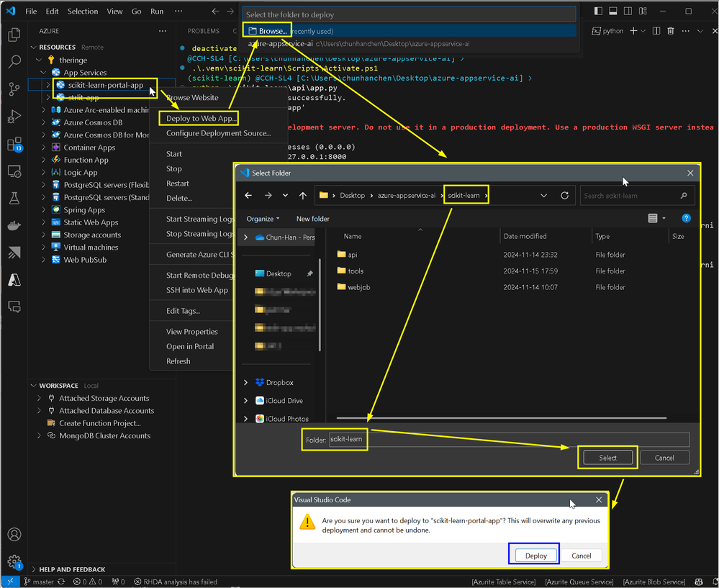Expand the Dropbox node in the navigation pane
The width and height of the screenshot is (719, 588).
point(245,382)
